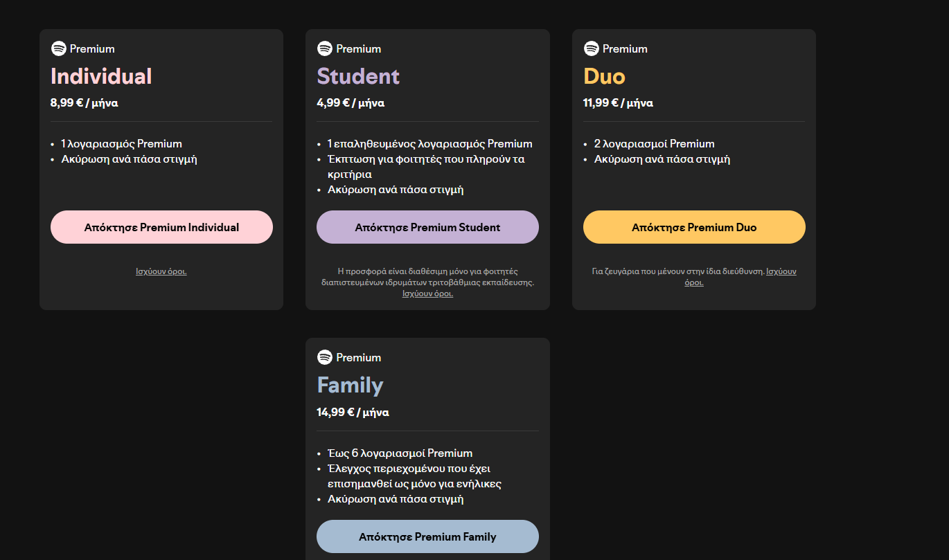Click the Spotify logo on Duo card
The width and height of the screenshot is (949, 560).
[591, 48]
